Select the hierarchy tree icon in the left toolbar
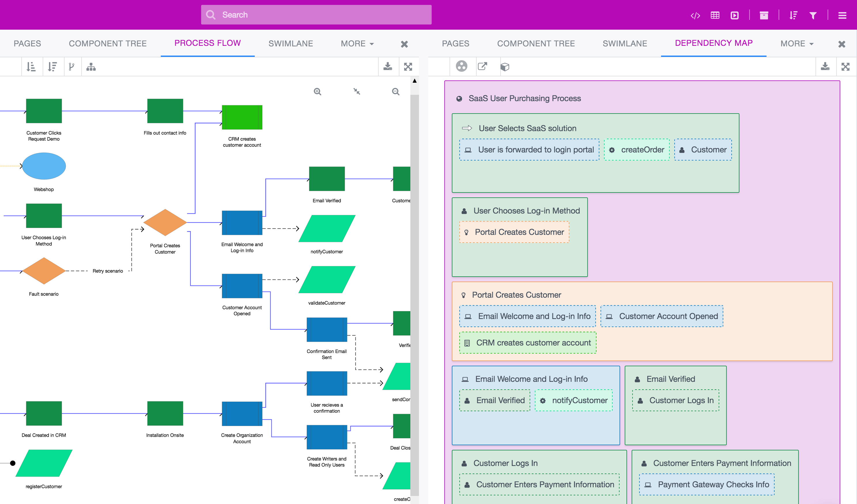 91,66
